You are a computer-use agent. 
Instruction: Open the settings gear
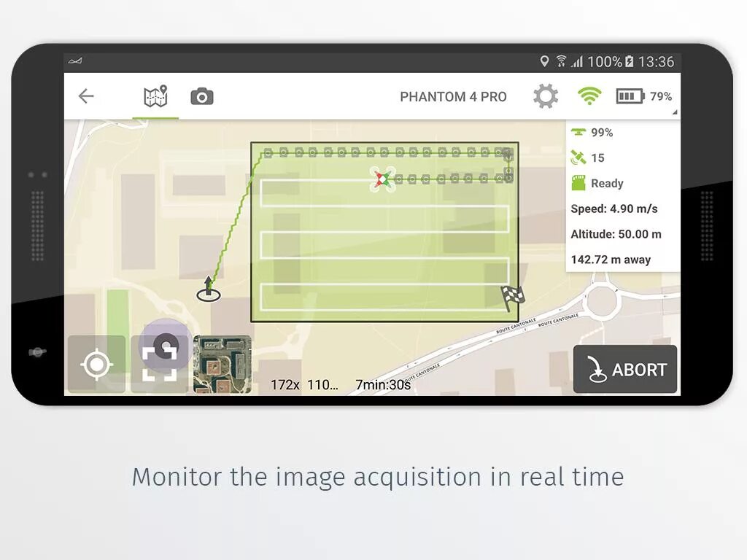coord(545,96)
